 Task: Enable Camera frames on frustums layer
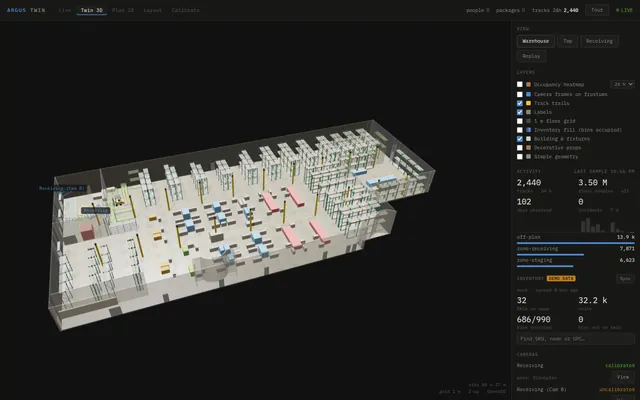[520, 94]
